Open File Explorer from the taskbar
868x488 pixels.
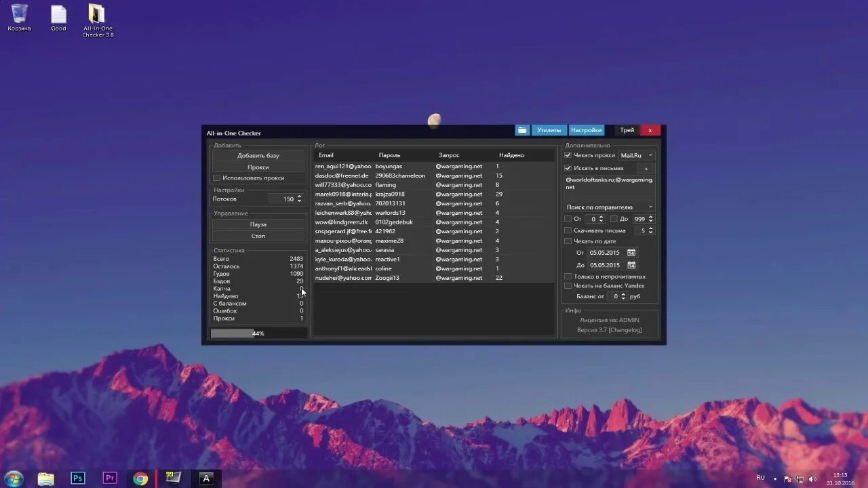pos(45,479)
